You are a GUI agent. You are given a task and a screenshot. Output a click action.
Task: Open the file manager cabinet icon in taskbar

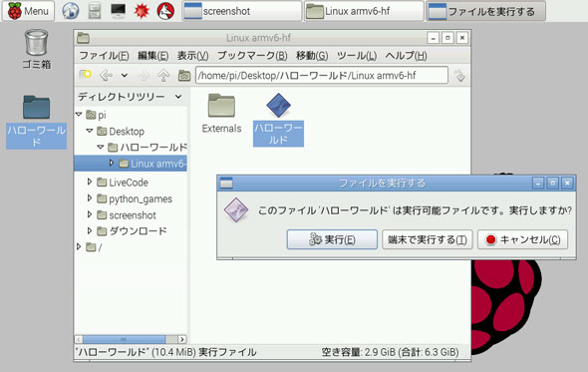(95, 11)
